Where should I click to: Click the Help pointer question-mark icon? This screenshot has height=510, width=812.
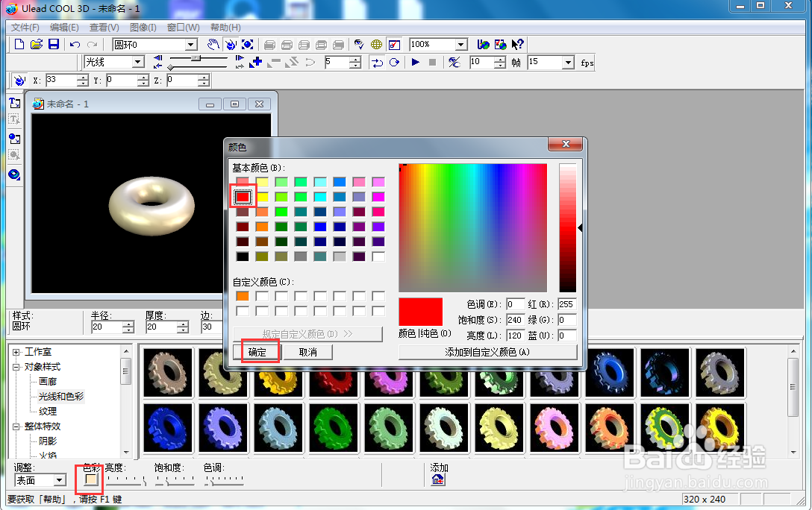tap(517, 45)
